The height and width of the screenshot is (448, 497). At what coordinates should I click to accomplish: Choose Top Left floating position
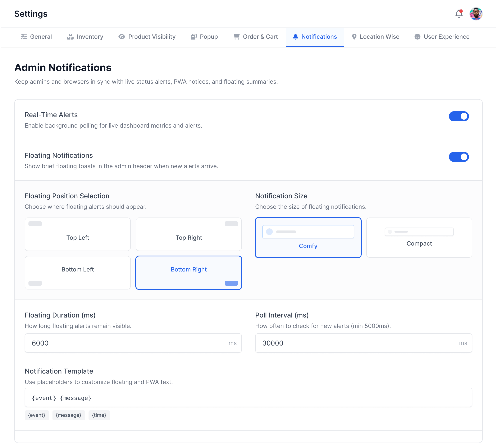78,234
